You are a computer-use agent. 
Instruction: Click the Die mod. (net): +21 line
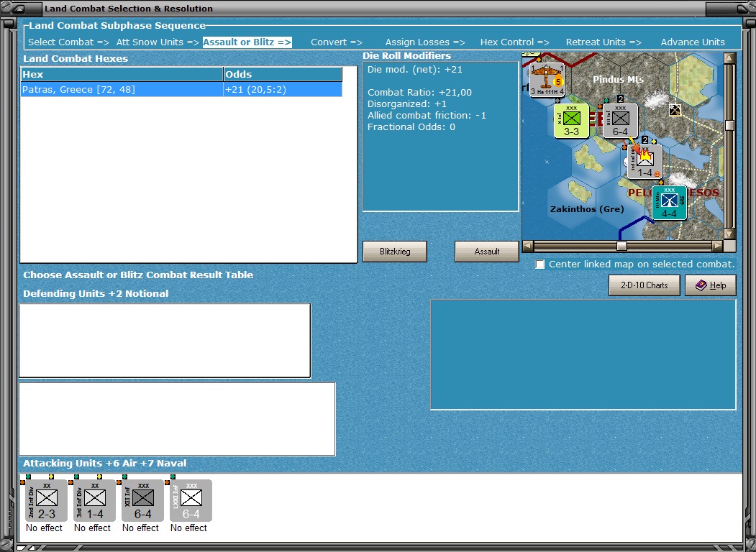coord(414,70)
